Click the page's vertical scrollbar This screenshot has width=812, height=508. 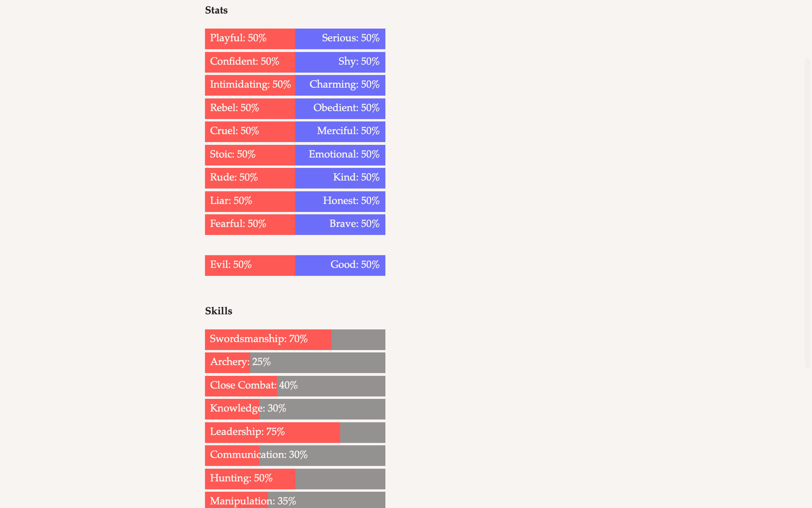click(808, 212)
